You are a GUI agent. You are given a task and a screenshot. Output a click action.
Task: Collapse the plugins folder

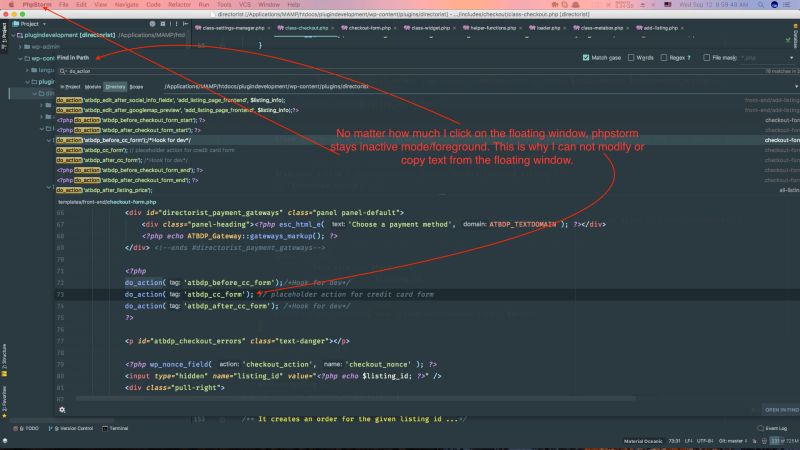coord(28,82)
